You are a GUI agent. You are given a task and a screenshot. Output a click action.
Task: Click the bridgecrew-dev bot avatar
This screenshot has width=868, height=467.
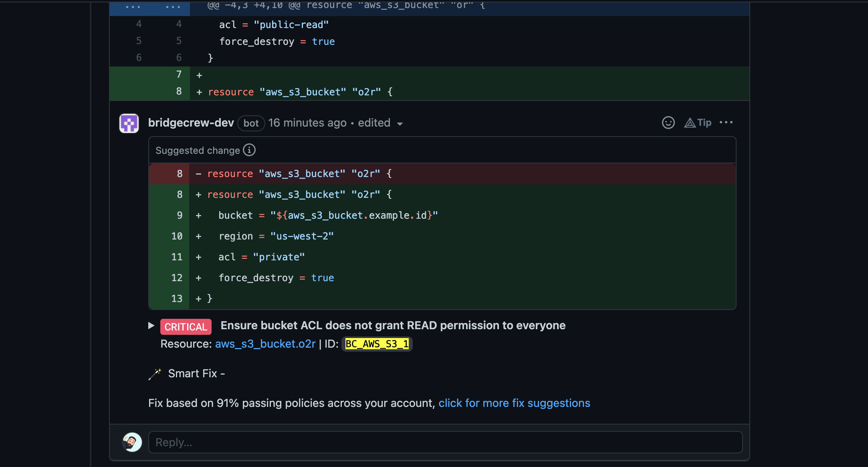[129, 123]
